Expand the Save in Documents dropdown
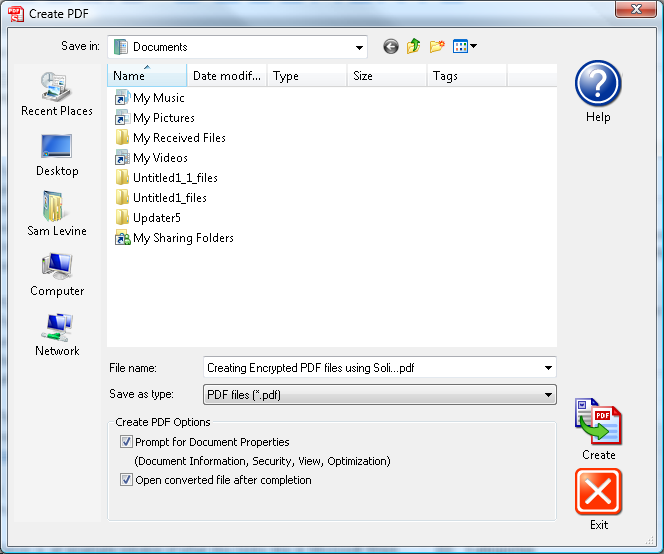Image resolution: width=664 pixels, height=554 pixels. pyautogui.click(x=359, y=47)
